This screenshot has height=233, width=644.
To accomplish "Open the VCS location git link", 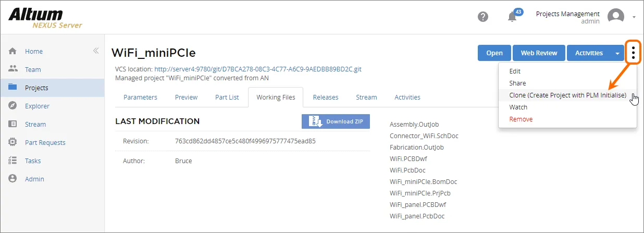I will point(258,69).
